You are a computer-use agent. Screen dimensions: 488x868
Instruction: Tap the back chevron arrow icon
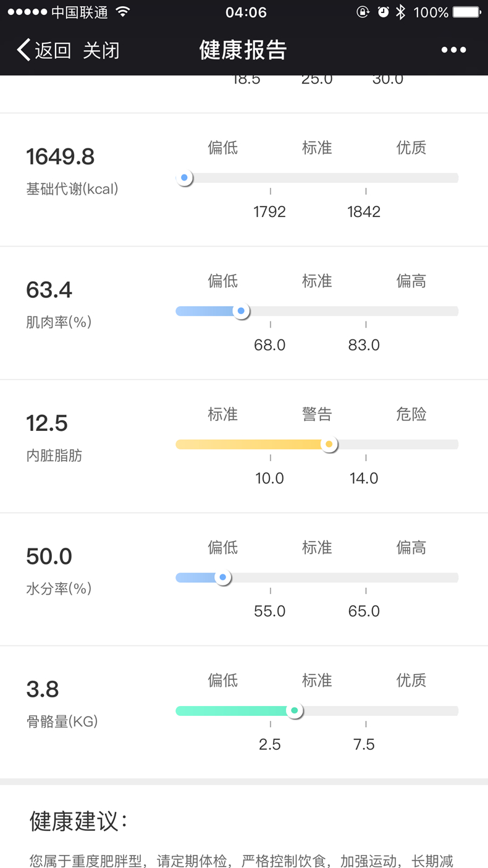click(x=23, y=50)
